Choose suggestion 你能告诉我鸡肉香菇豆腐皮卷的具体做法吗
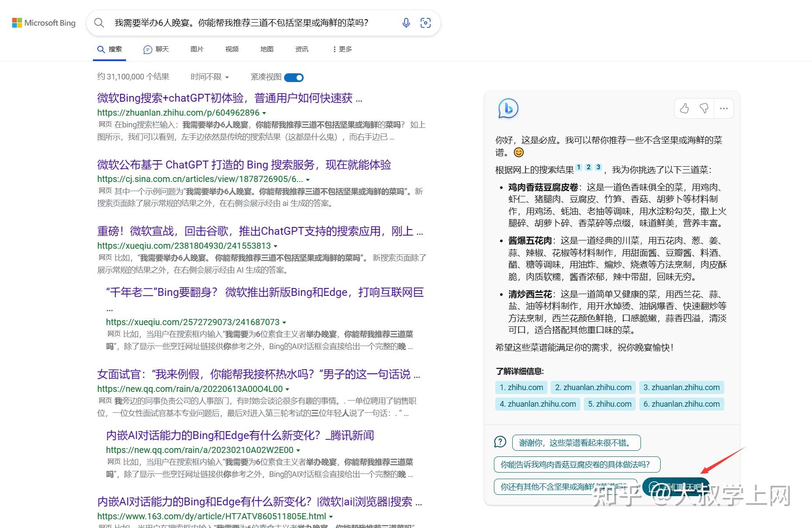 tap(577, 465)
